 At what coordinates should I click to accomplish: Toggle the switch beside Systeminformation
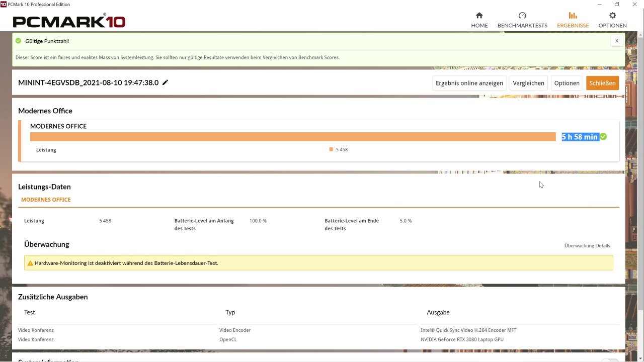610,360
